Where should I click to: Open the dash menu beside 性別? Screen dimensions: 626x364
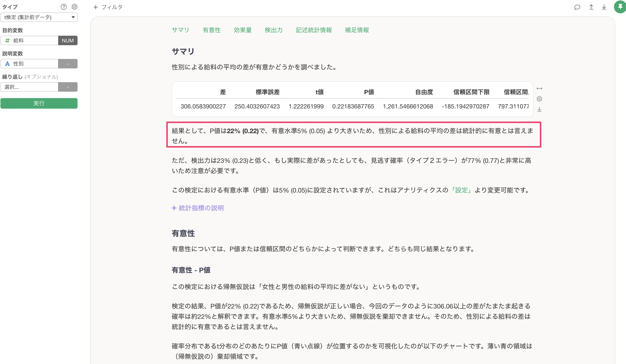[x=68, y=64]
